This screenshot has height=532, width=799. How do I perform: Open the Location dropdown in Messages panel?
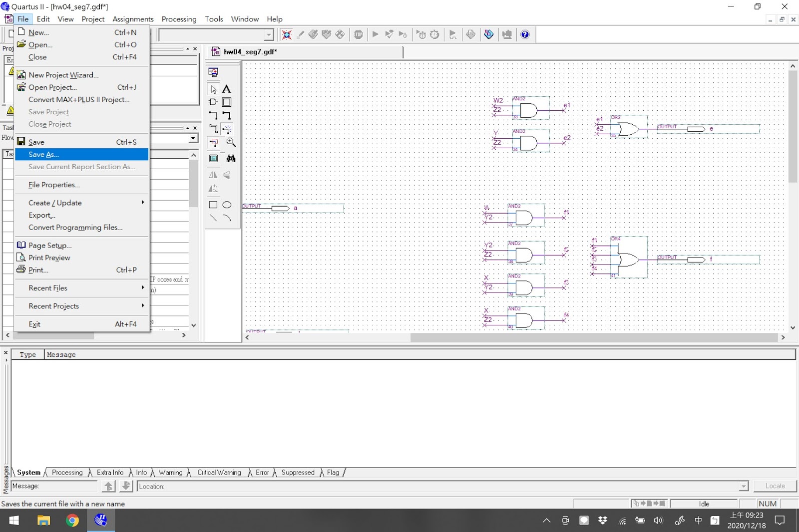coord(744,486)
